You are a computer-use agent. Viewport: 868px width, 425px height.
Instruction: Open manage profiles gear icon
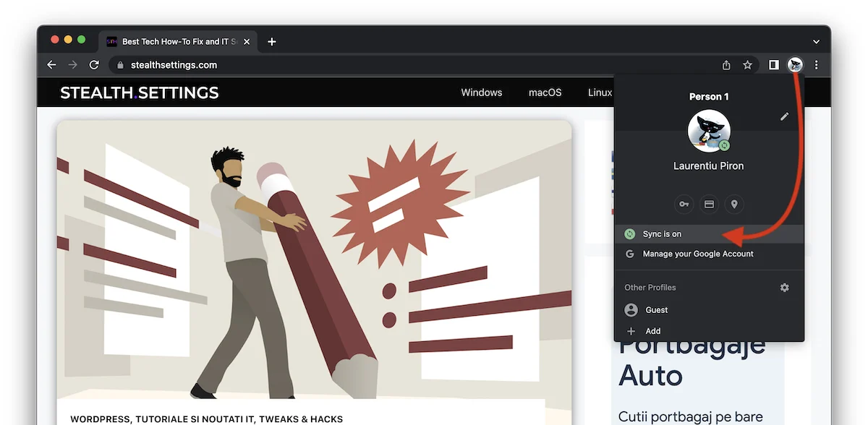(784, 288)
